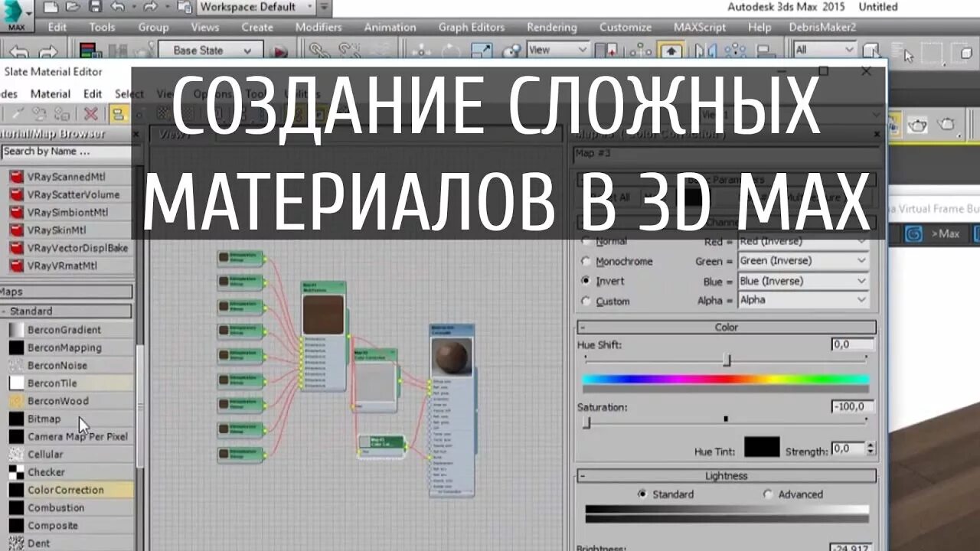Screen dimensions: 980x551
Task: Click the Select and Link chain icon
Action: click(318, 51)
